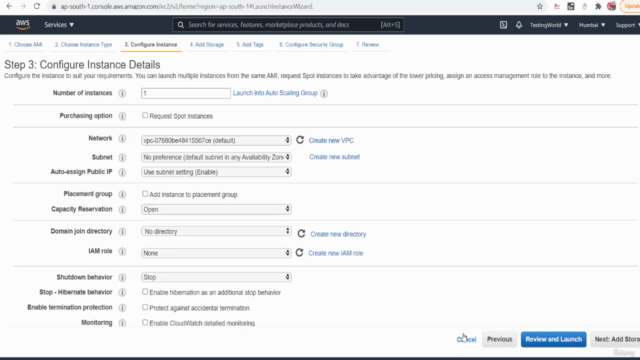Click the browser address bar URL
This screenshot has height=360, width=640.
[x=187, y=7]
